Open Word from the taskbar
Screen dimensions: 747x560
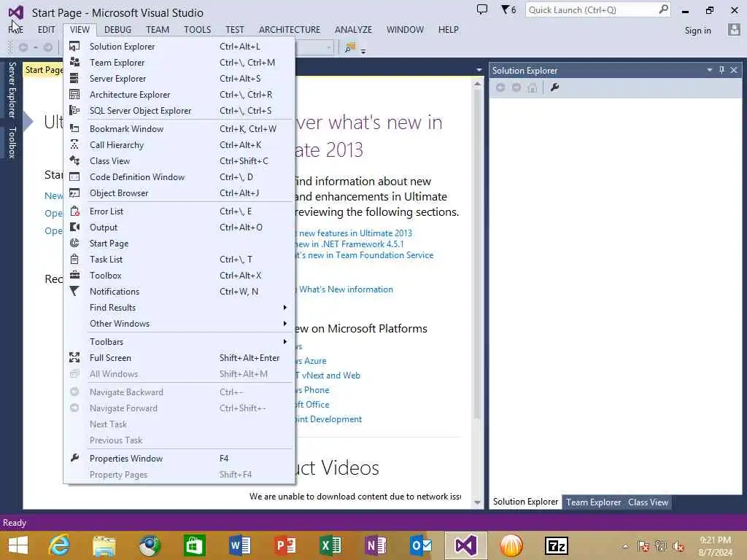[x=239, y=545]
